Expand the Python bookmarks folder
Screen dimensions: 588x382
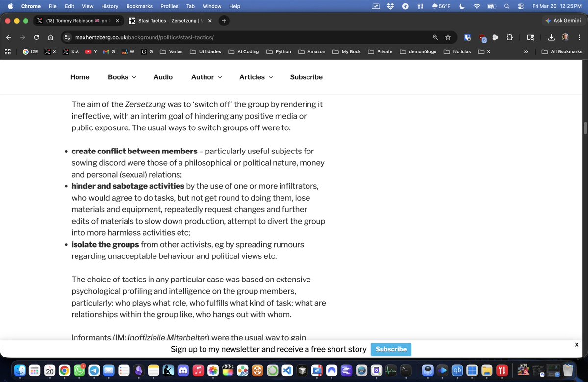(279, 51)
